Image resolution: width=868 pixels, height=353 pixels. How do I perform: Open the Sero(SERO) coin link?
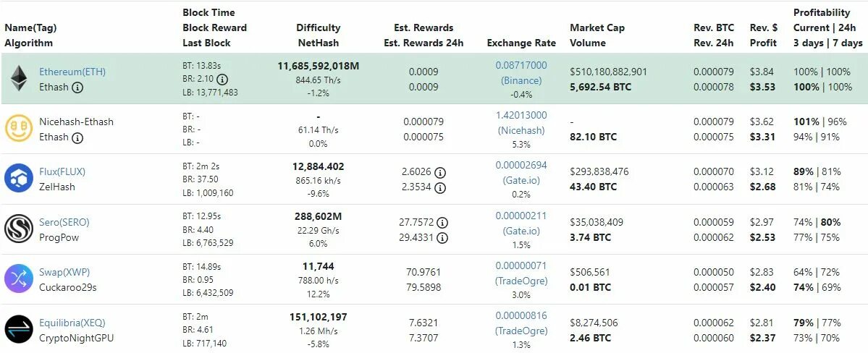(64, 222)
